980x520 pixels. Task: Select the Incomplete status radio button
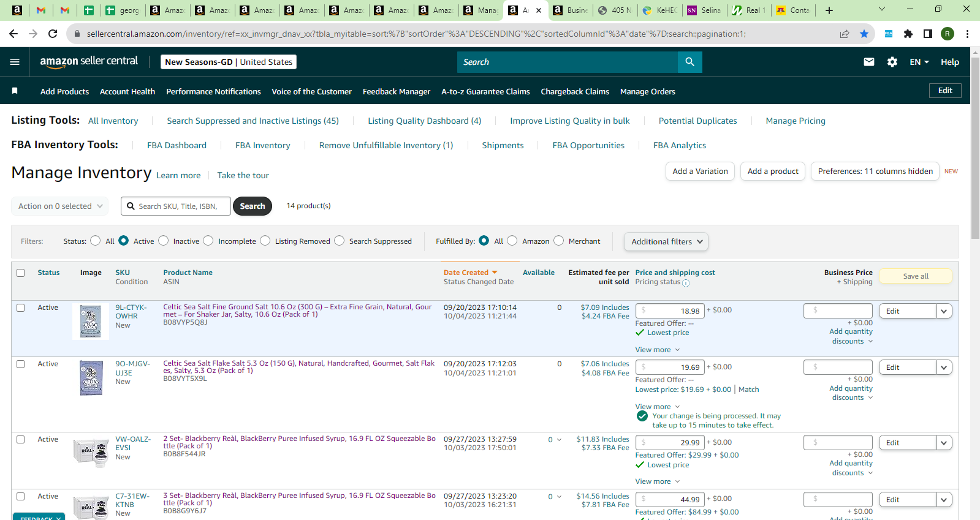click(208, 241)
